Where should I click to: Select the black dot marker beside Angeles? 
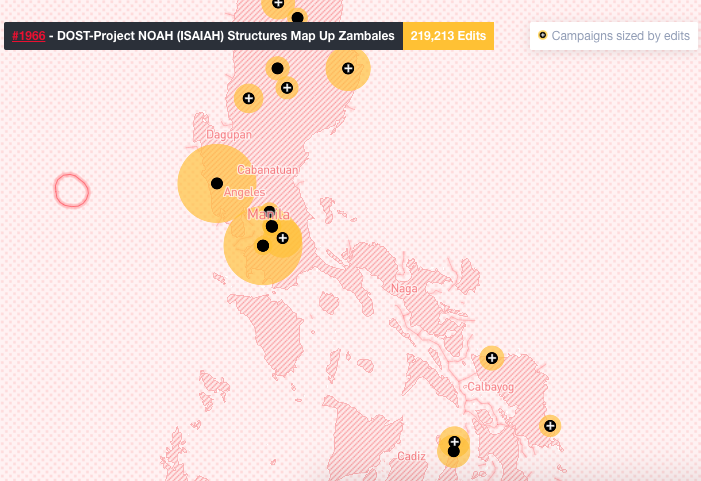tap(217, 183)
